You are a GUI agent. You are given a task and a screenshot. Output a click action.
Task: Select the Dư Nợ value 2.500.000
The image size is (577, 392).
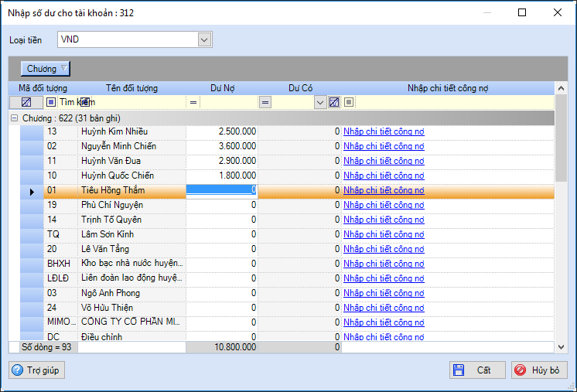[237, 131]
